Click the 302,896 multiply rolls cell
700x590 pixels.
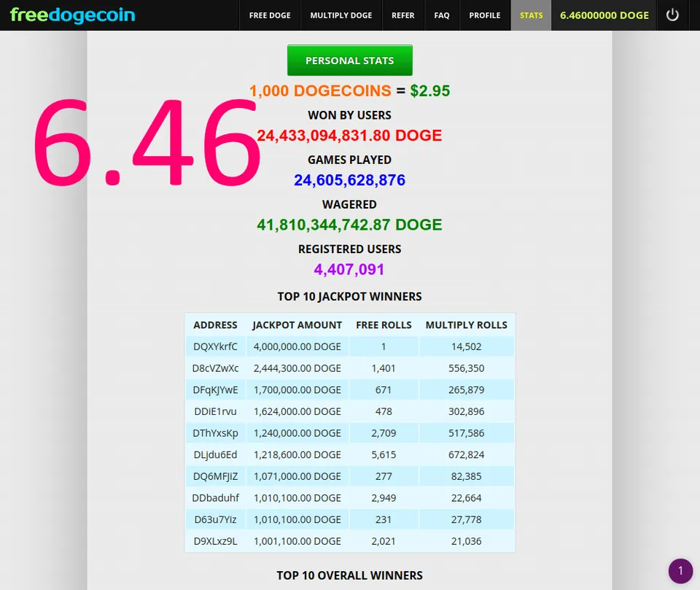pos(466,411)
